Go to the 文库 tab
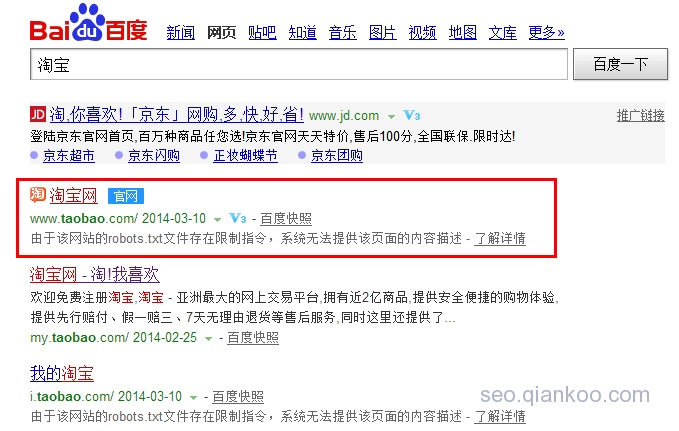The image size is (679, 431). [x=503, y=32]
